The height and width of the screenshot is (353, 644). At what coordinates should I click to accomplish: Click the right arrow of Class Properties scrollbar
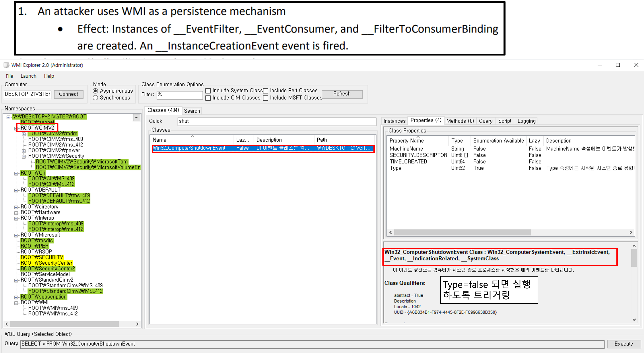pos(631,232)
